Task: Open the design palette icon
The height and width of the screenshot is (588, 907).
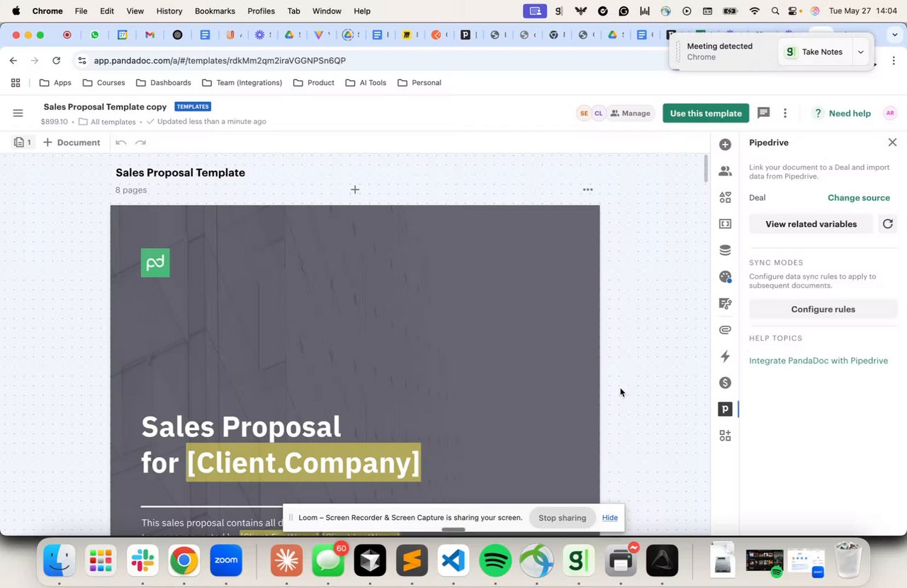Action: 725,277
